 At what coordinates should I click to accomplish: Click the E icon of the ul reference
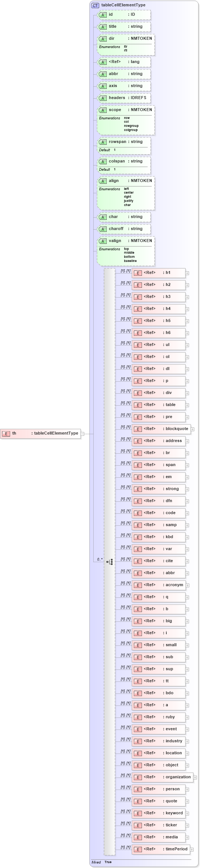pos(138,345)
